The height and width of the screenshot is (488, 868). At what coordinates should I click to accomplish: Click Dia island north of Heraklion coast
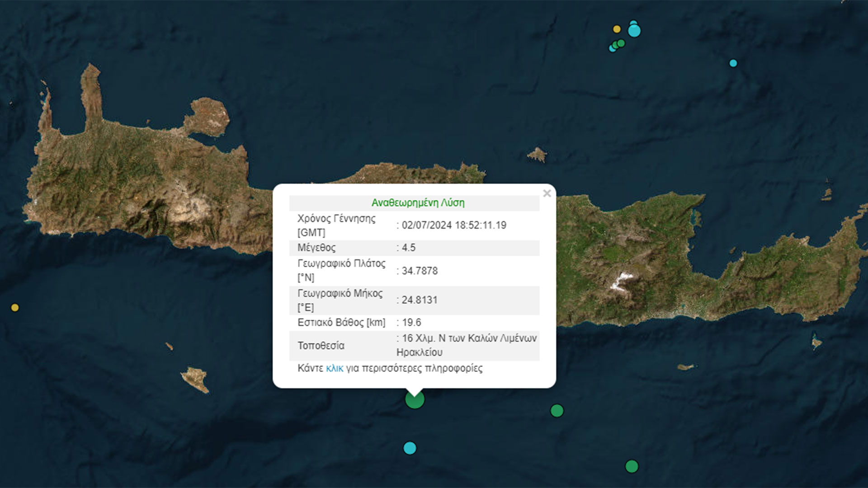click(x=537, y=155)
